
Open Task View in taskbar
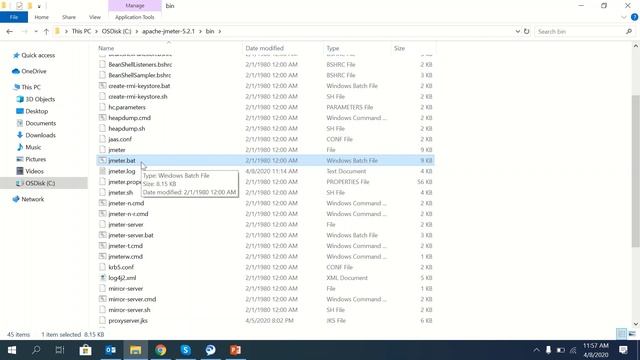(x=60, y=350)
